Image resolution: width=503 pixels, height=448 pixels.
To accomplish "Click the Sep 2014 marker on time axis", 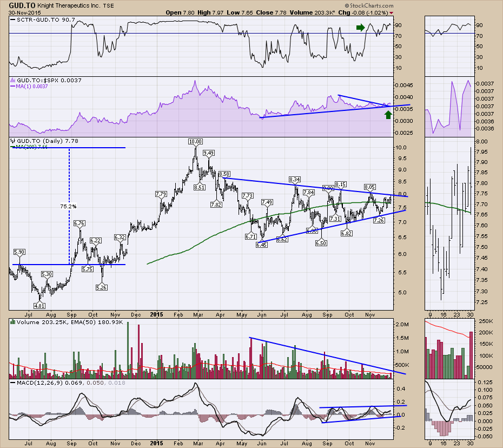I will coord(72,314).
